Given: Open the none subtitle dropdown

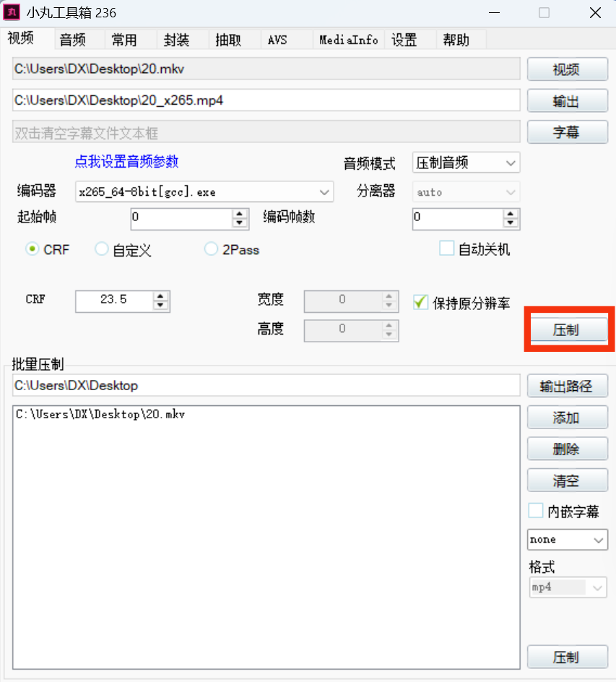Looking at the screenshot, I should coord(568,540).
